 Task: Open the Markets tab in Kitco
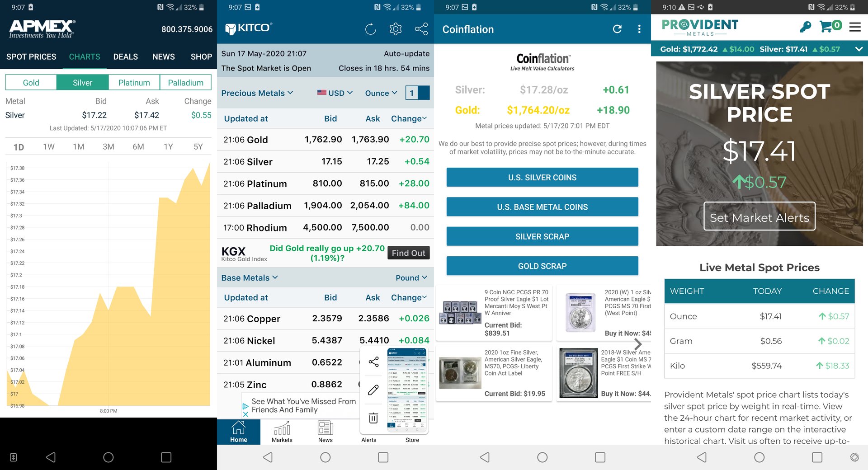pyautogui.click(x=282, y=432)
